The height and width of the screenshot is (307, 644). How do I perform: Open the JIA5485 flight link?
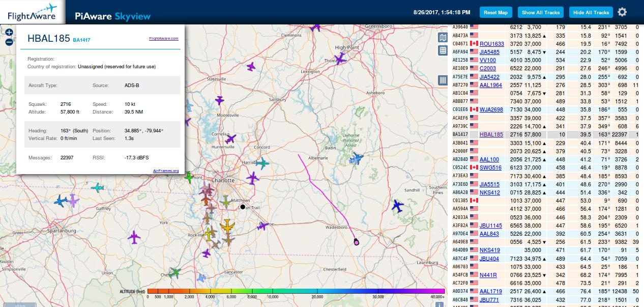pyautogui.click(x=489, y=52)
